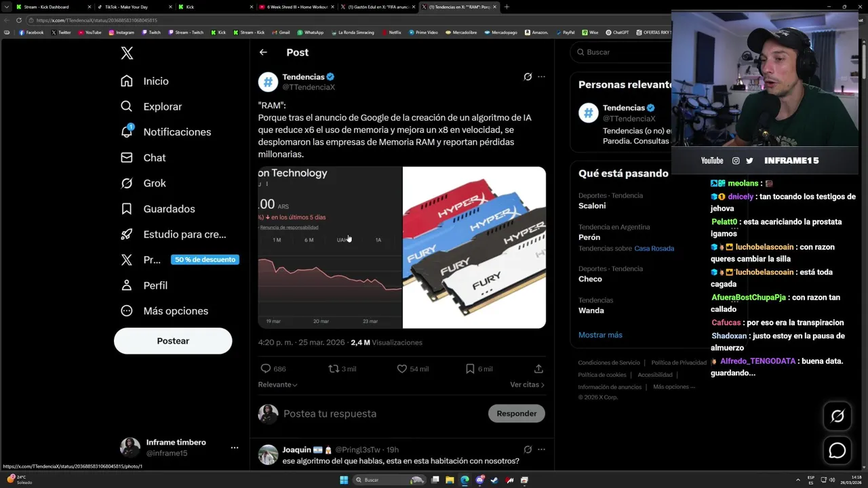Expand Más opciones in the footer
Screen dimensions: 868x488
(674, 387)
